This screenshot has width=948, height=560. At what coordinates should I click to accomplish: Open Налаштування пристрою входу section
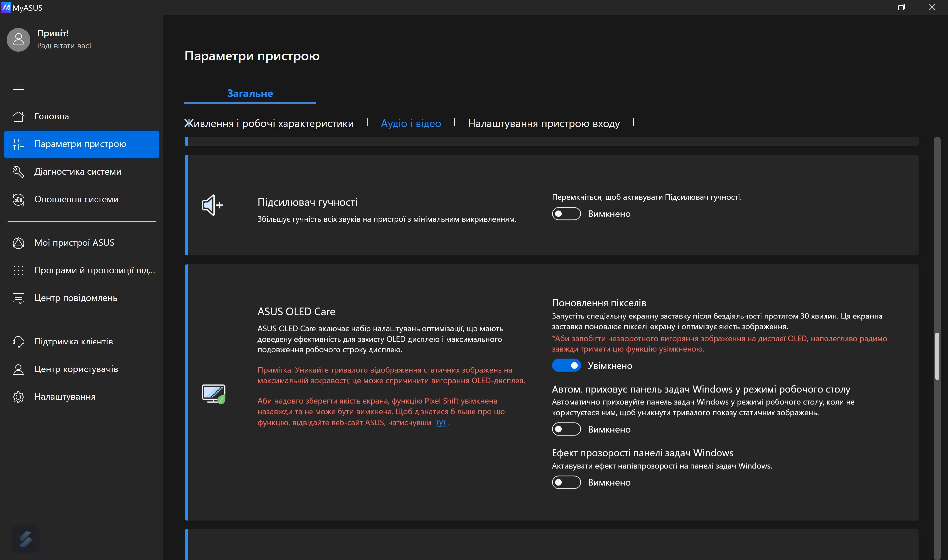point(544,124)
